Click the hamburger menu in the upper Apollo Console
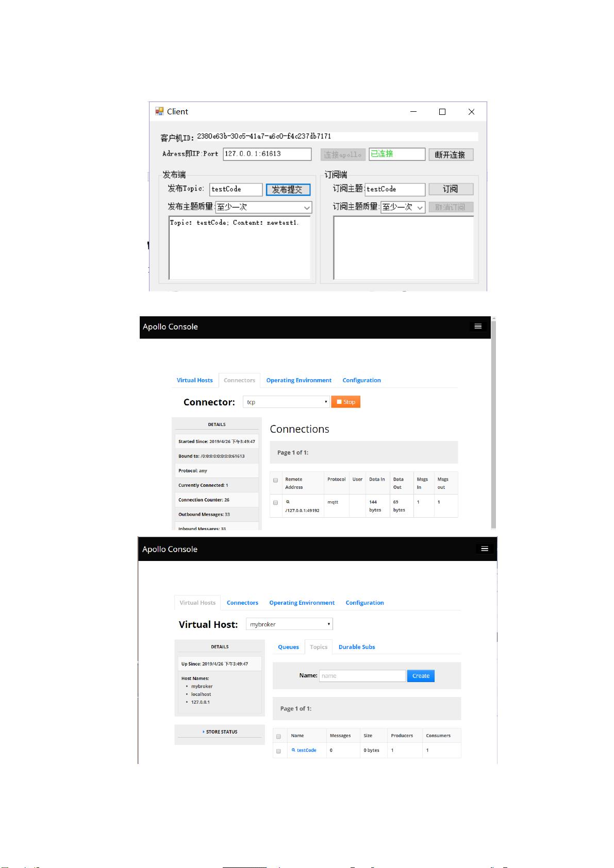614x868 pixels. point(478,326)
